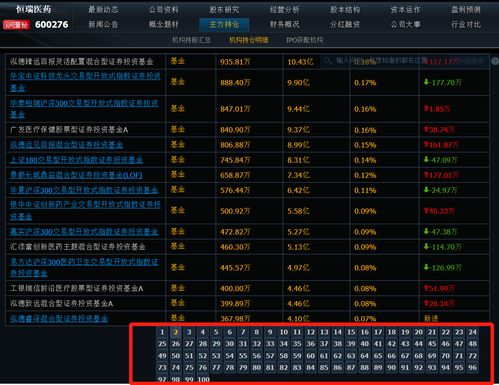Viewport: 499px width, 385px height.
Task: Click the search magnifier icon
Action: 328,61
